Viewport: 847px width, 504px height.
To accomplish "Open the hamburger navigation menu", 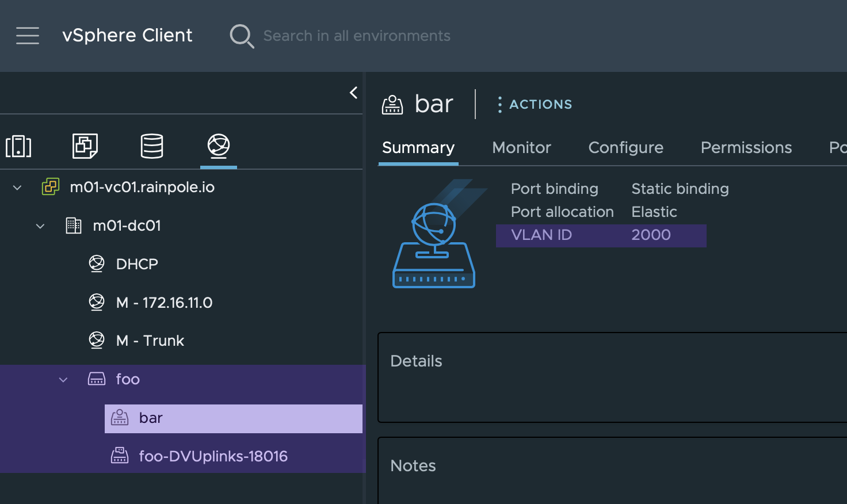I will (x=28, y=35).
